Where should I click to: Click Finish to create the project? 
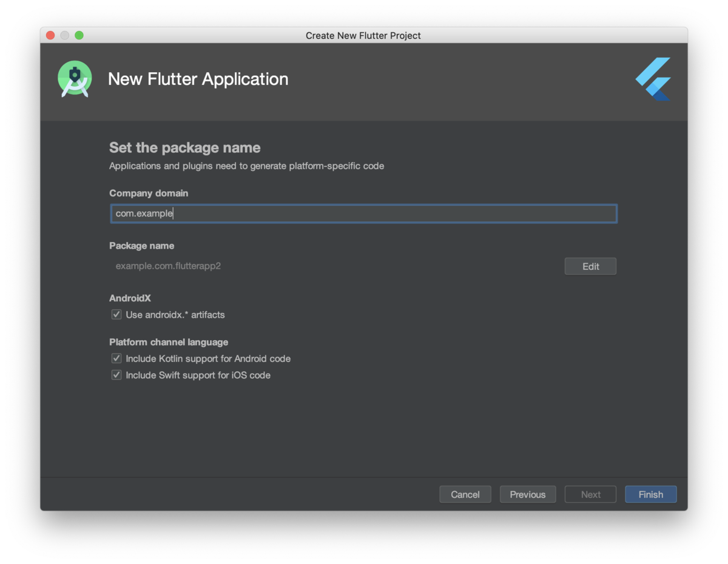click(651, 494)
